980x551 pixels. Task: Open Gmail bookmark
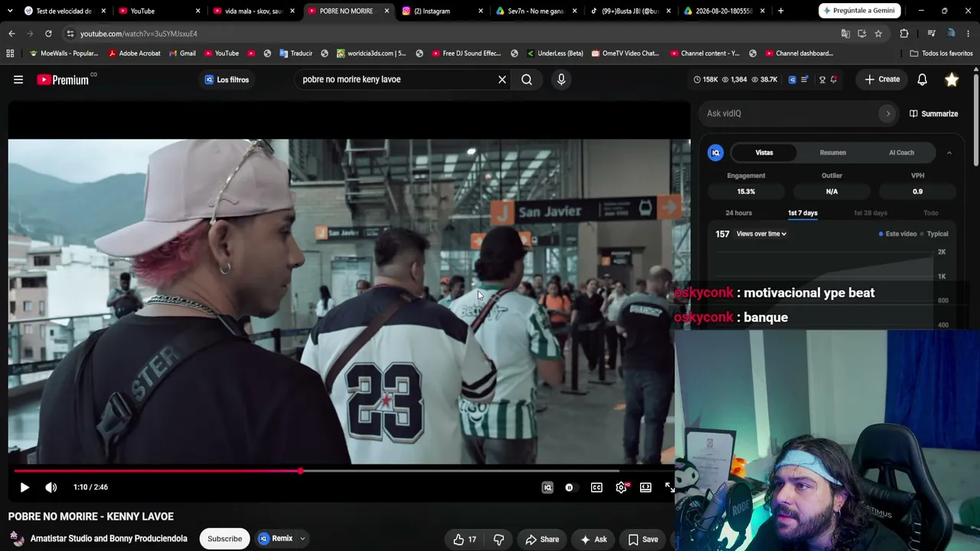click(182, 54)
